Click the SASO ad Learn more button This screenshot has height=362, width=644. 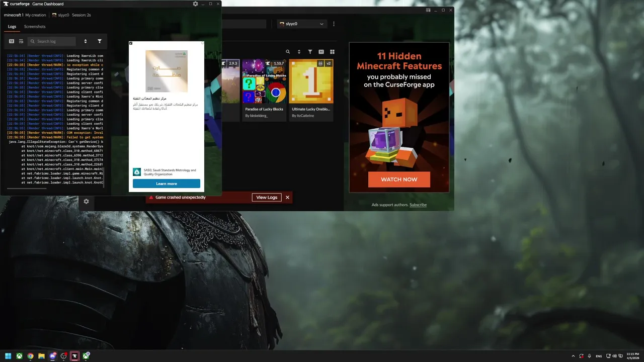pos(167,184)
